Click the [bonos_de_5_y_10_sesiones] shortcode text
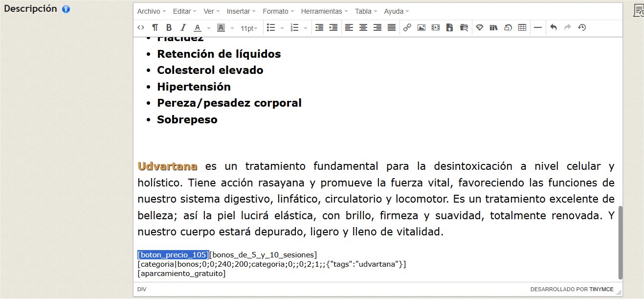The width and height of the screenshot is (644, 299). [263, 255]
